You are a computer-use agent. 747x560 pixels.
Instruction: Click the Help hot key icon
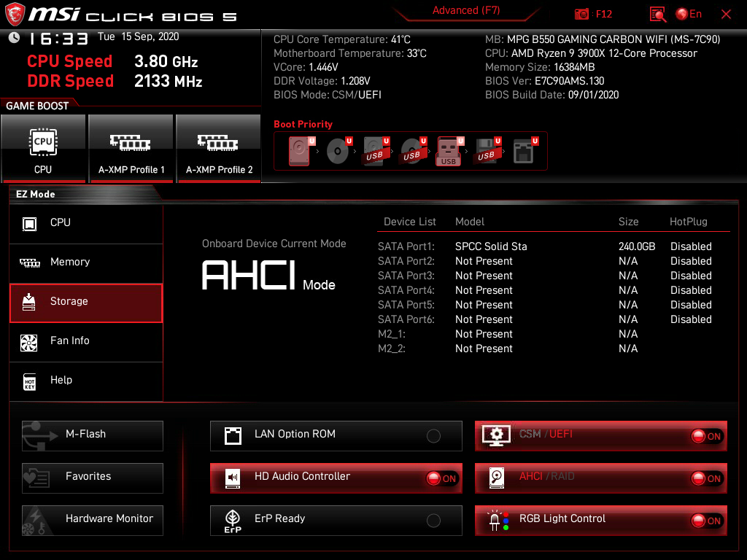29,381
